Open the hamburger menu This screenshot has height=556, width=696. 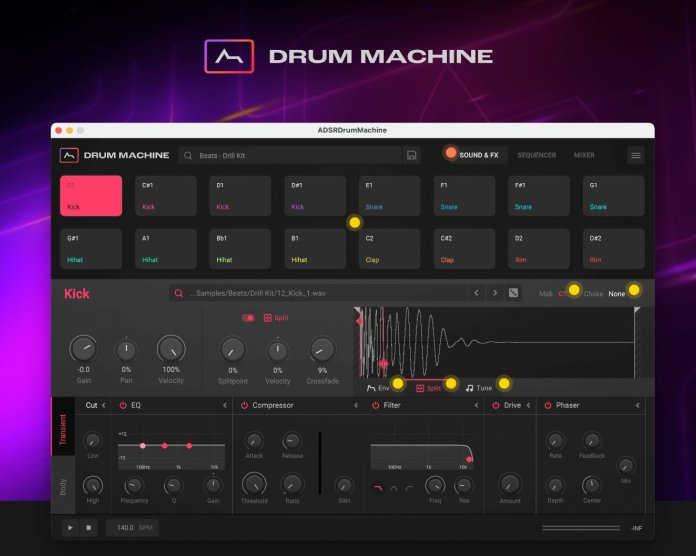(636, 155)
